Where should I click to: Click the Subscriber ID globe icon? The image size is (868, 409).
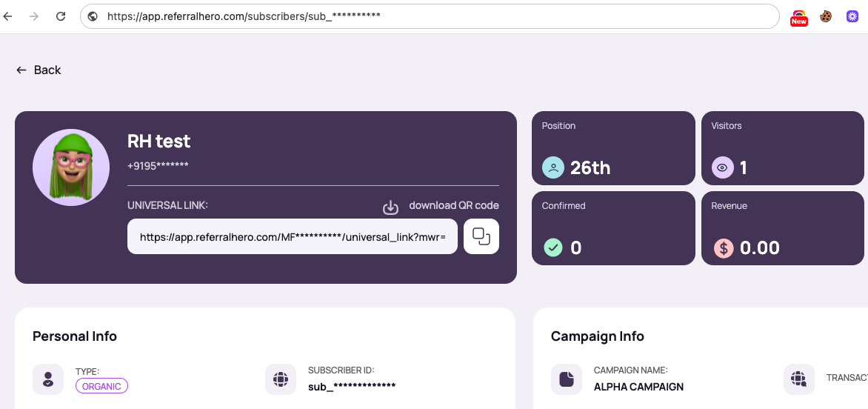click(281, 379)
